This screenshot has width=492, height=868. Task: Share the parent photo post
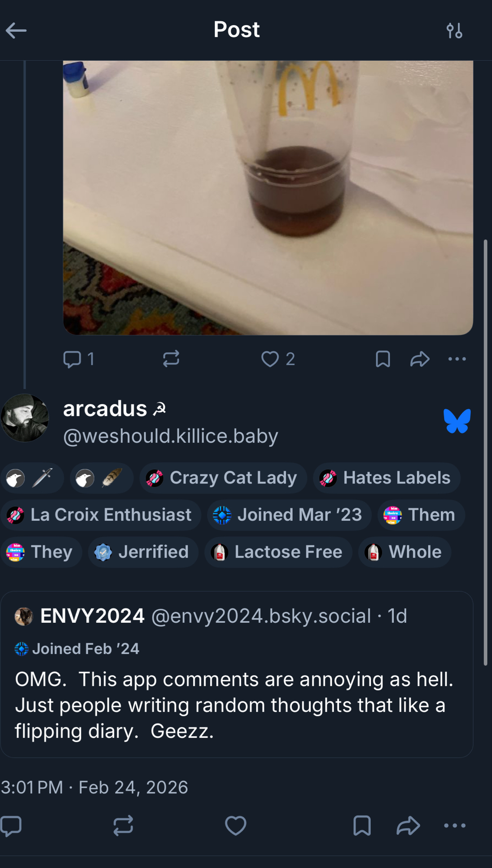point(419,359)
